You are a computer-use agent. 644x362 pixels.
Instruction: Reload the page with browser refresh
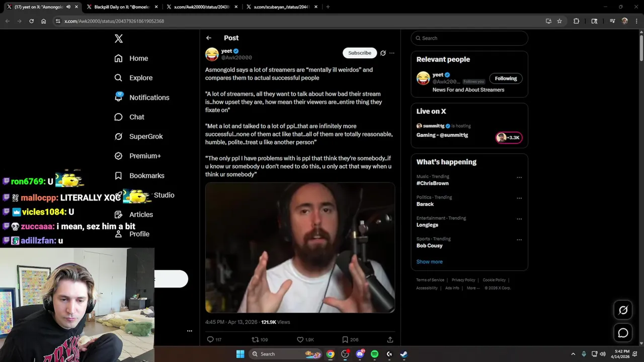click(x=31, y=21)
